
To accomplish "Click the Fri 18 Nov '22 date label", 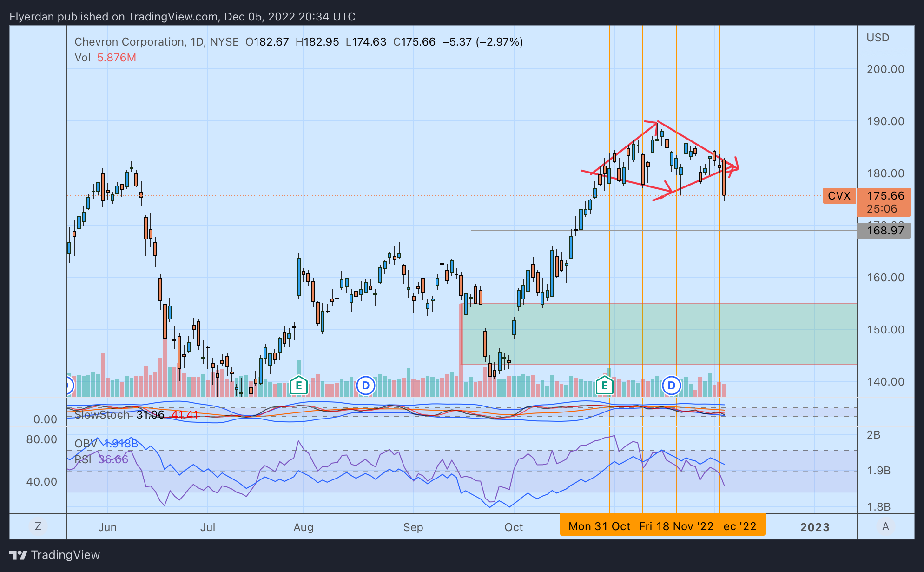I will [676, 526].
